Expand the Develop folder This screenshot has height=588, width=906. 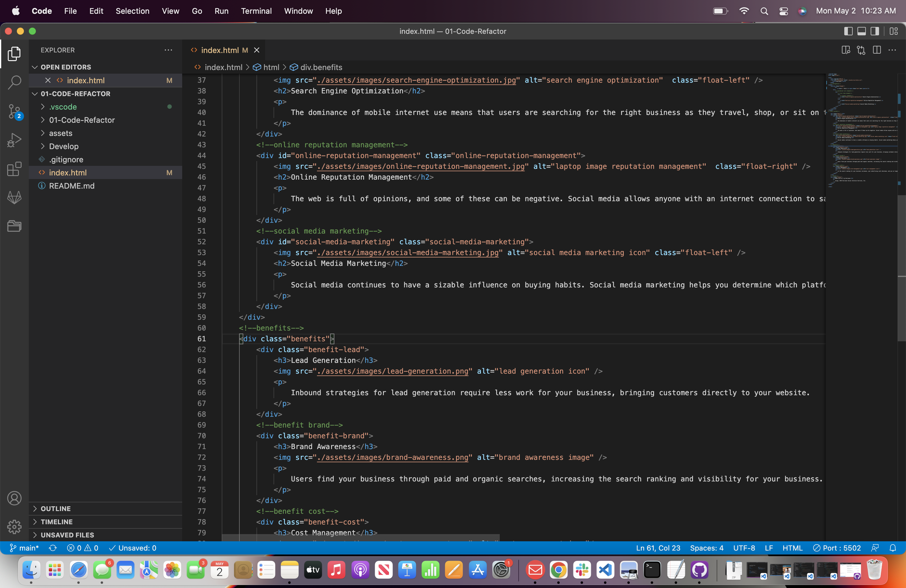(105, 146)
